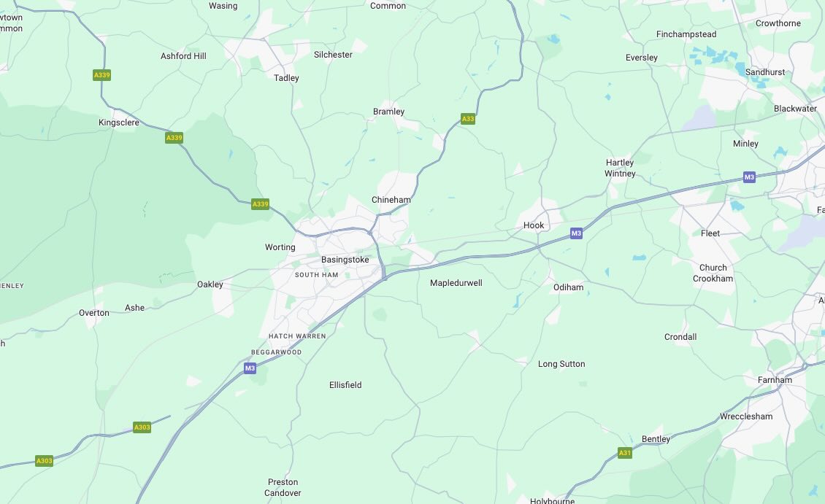Select the Preston Candover label
The height and width of the screenshot is (504, 825).
tap(283, 488)
